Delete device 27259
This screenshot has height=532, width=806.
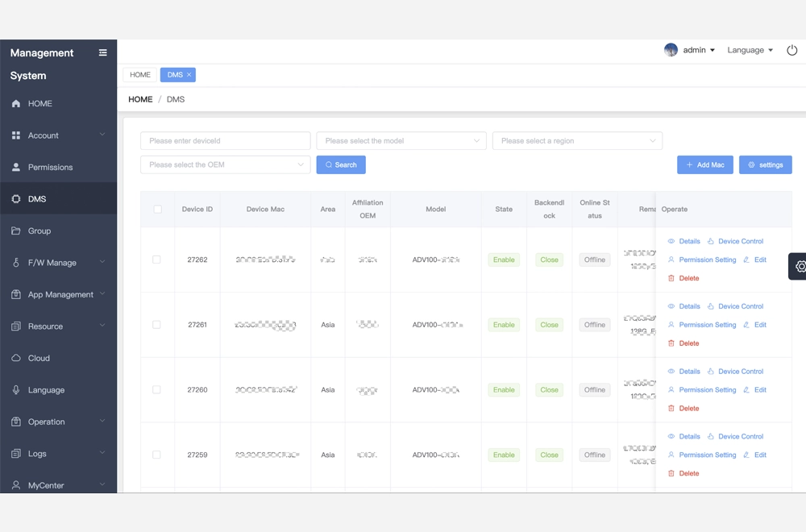tap(683, 473)
